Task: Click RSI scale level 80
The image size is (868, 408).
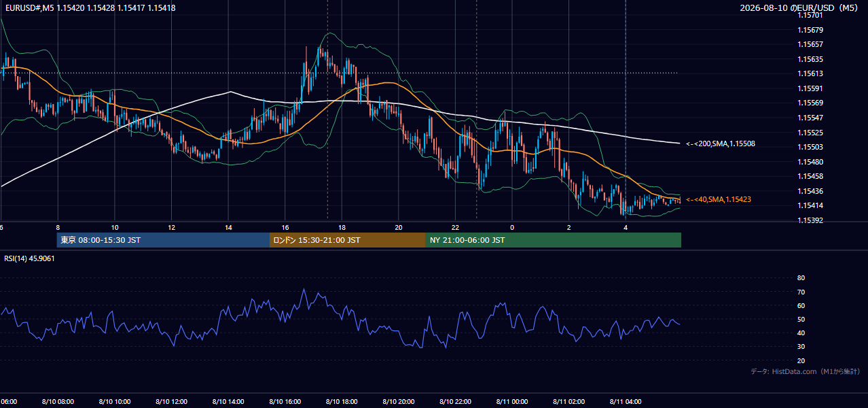Action: [x=801, y=278]
